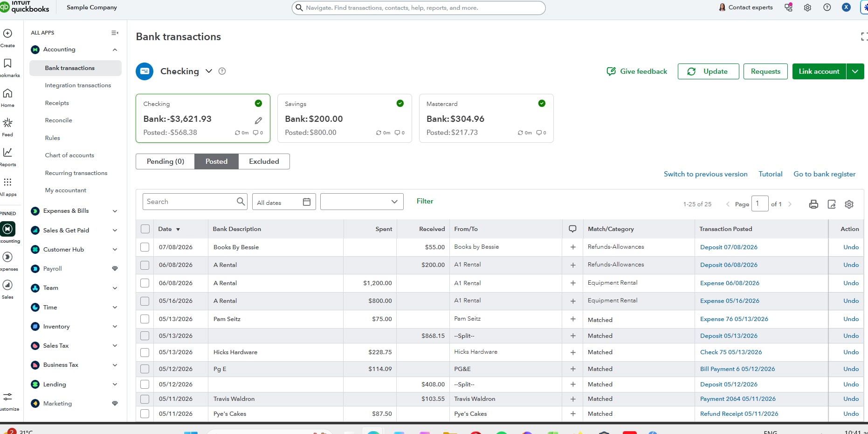Open the All apps grid icon
Screen dimensions: 868x434
point(7,182)
